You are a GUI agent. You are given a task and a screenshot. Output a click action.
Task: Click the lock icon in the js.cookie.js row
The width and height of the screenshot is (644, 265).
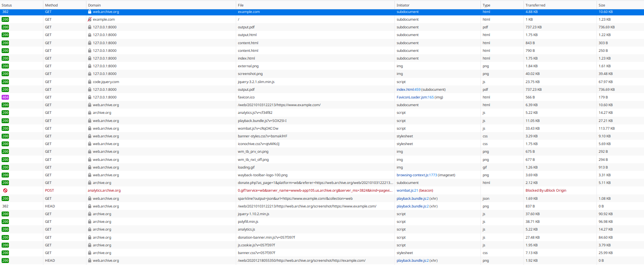pos(90,245)
